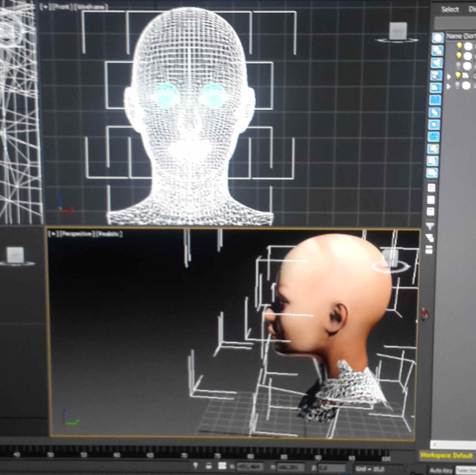Open [Realistic] shading label menu
The image size is (476, 475).
[109, 234]
